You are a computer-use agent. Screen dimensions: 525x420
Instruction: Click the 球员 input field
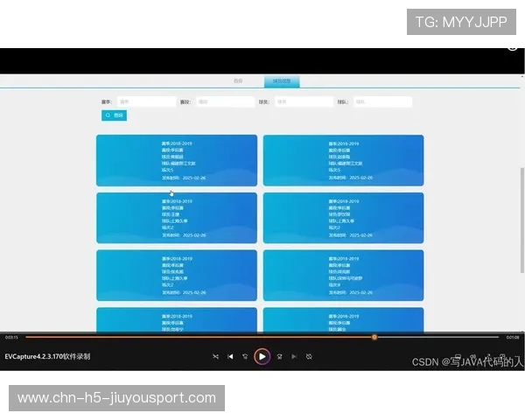pos(304,101)
